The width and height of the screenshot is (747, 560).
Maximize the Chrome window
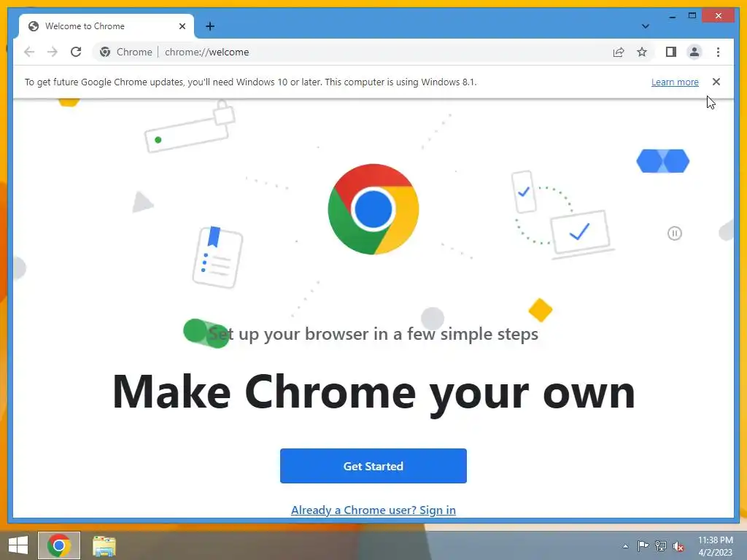[692, 16]
